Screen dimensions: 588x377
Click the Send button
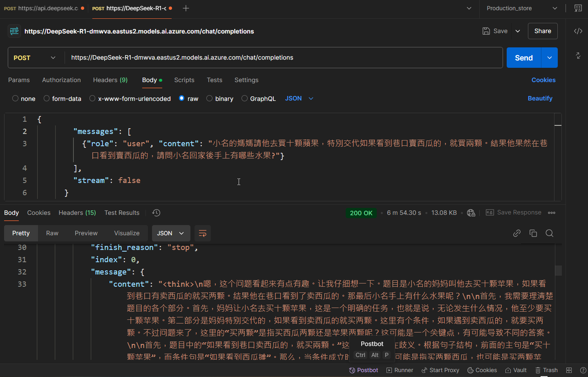click(x=524, y=58)
